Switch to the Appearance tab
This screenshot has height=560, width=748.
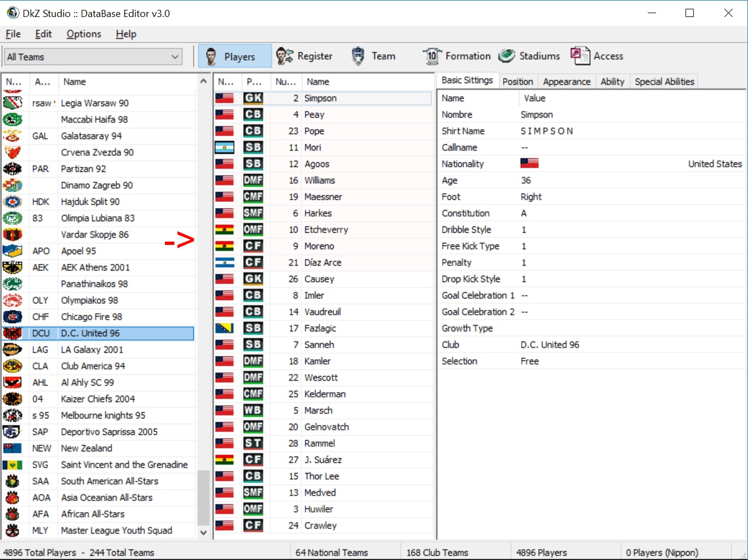click(x=567, y=82)
